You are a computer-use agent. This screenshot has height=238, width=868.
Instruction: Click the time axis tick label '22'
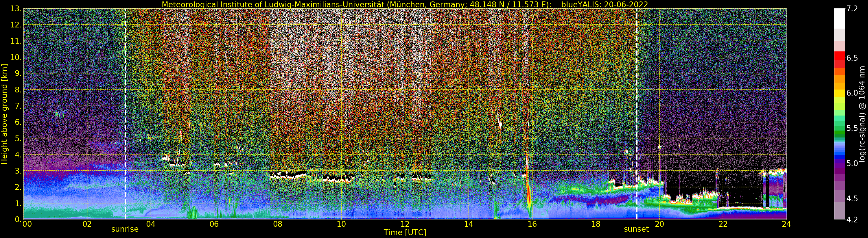(x=723, y=224)
